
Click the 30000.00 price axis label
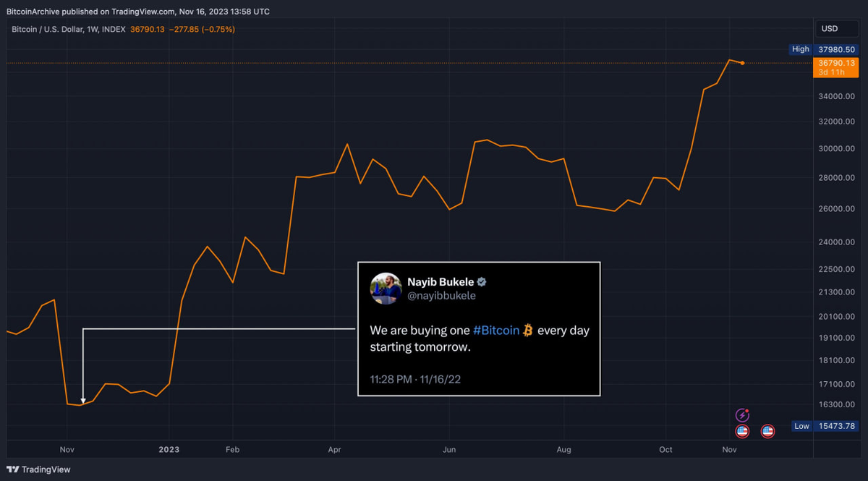pos(835,149)
